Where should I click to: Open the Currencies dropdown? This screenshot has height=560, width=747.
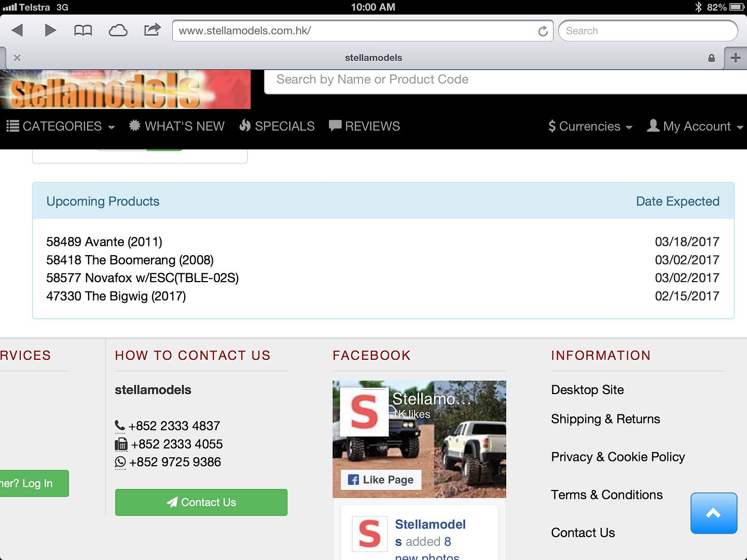pyautogui.click(x=590, y=126)
